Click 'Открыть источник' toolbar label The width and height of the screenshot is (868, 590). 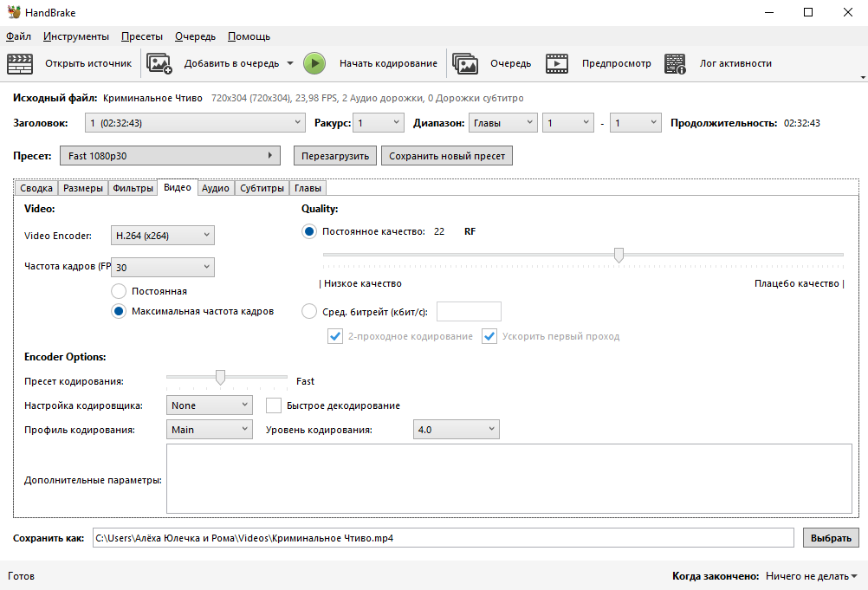[88, 63]
